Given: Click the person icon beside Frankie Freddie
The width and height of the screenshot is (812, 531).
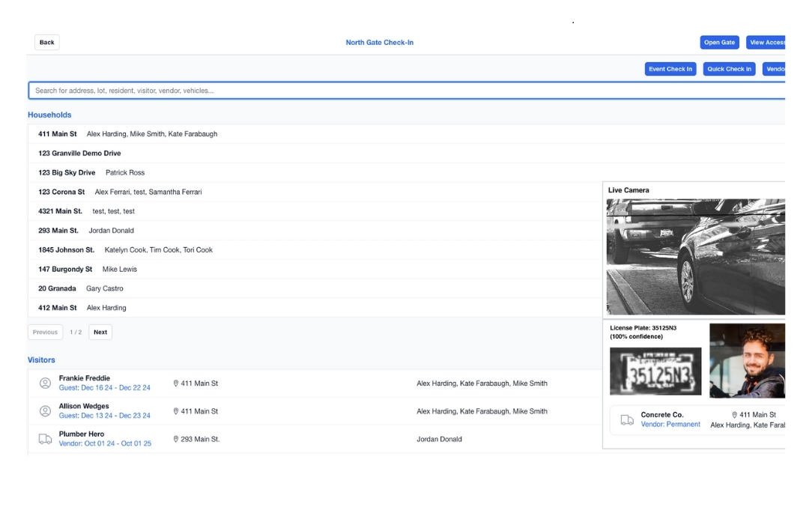Looking at the screenshot, I should [x=46, y=382].
